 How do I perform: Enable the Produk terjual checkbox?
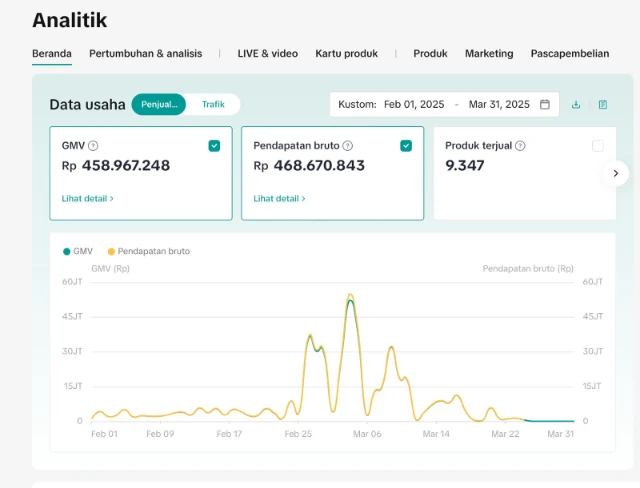(598, 146)
